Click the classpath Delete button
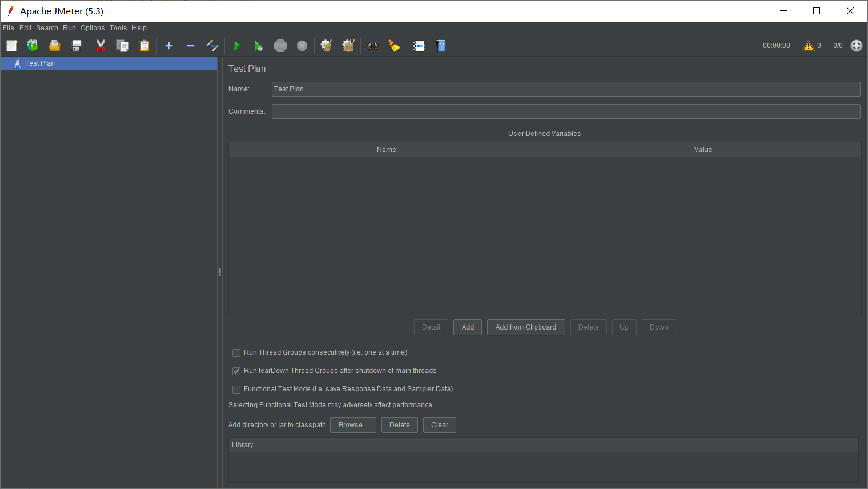 [400, 425]
